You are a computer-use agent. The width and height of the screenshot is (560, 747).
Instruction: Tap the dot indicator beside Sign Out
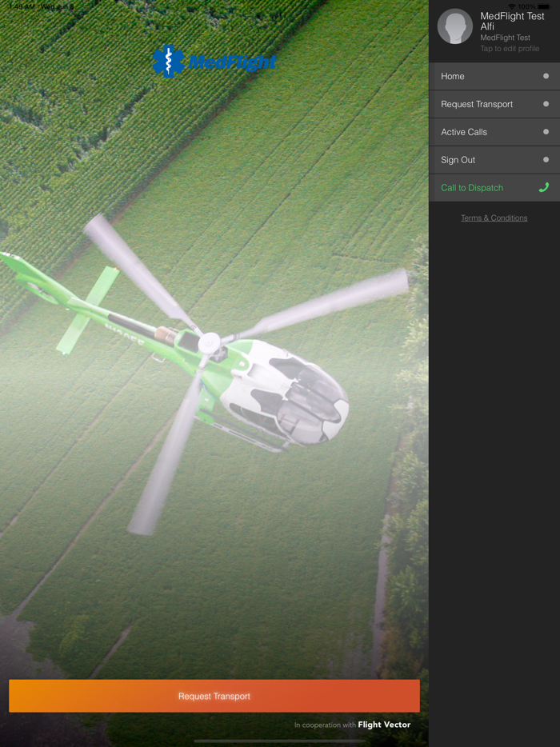[546, 160]
